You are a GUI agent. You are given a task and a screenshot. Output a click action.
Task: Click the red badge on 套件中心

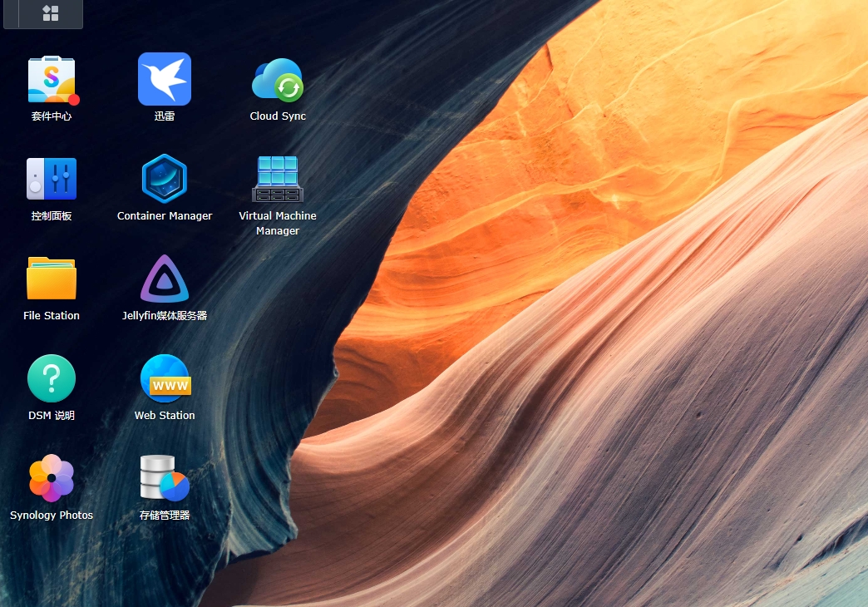click(x=74, y=100)
